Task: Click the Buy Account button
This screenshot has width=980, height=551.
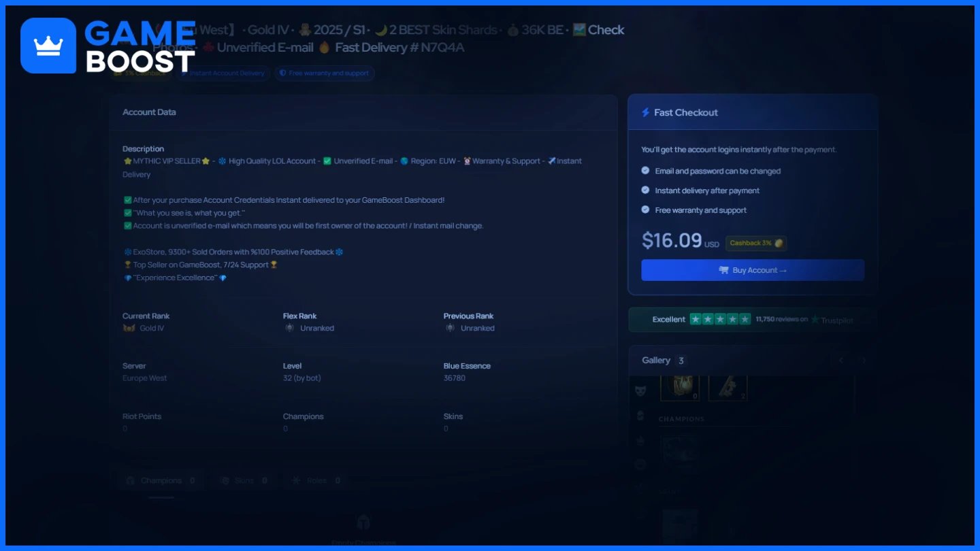Action: tap(753, 270)
